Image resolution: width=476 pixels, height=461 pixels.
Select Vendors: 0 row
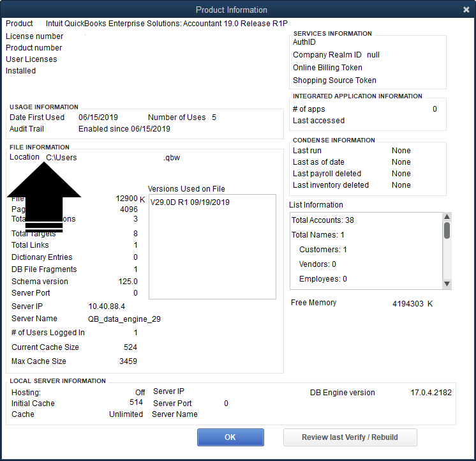318,264
